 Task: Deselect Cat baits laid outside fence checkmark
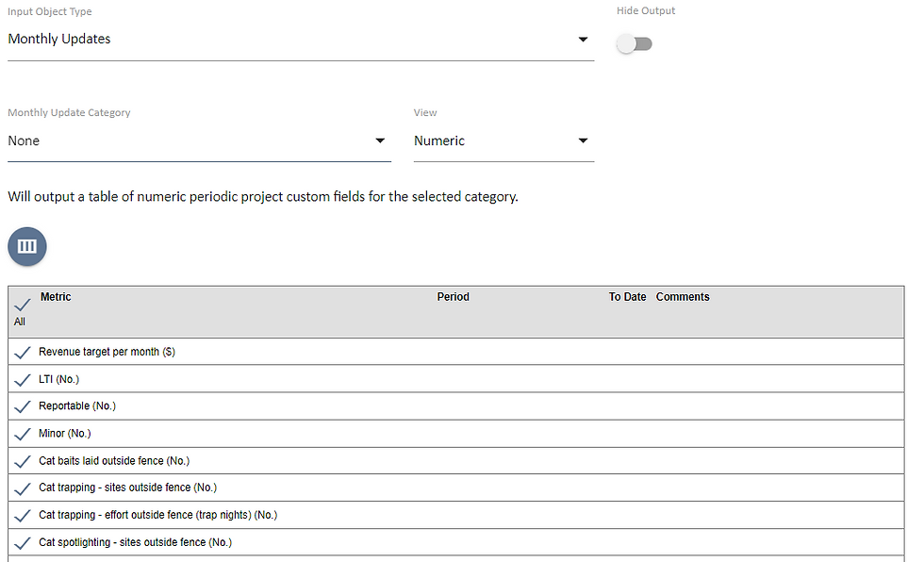click(23, 462)
